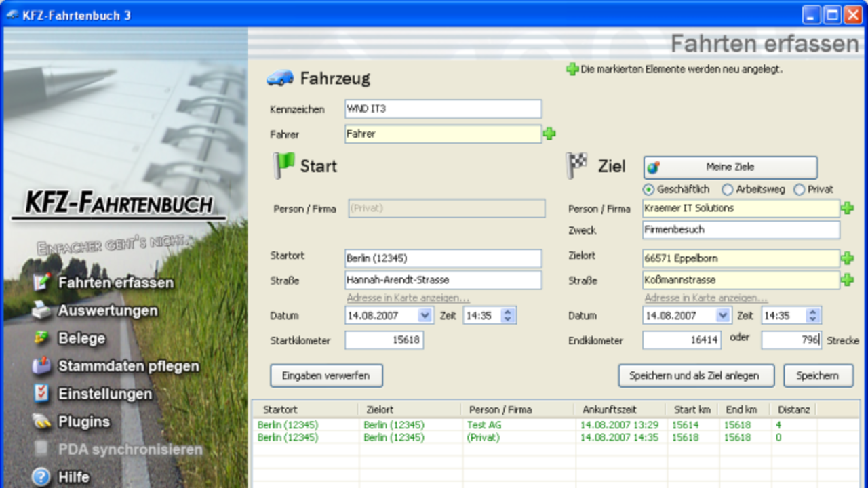Click into the Kennzeichen field
Image resolution: width=868 pixels, height=488 pixels.
tap(443, 108)
